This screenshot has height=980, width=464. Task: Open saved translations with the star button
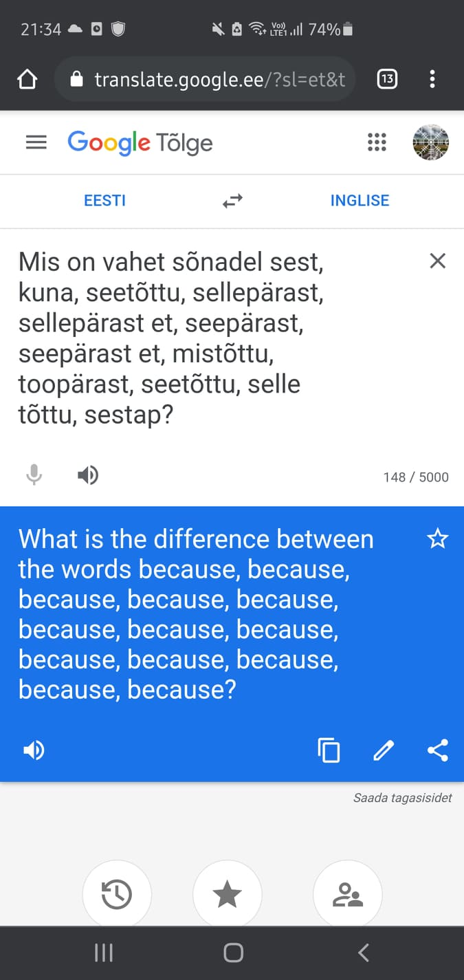point(228,895)
